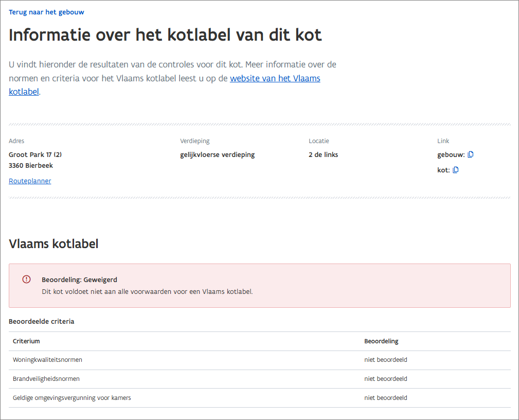Open the Routeplanner link
This screenshot has width=519, height=420.
click(30, 181)
